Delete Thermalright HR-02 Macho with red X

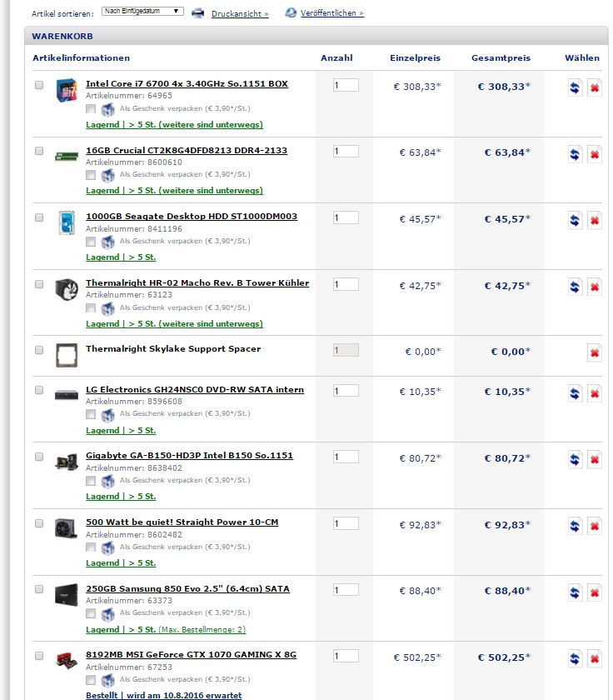click(595, 287)
